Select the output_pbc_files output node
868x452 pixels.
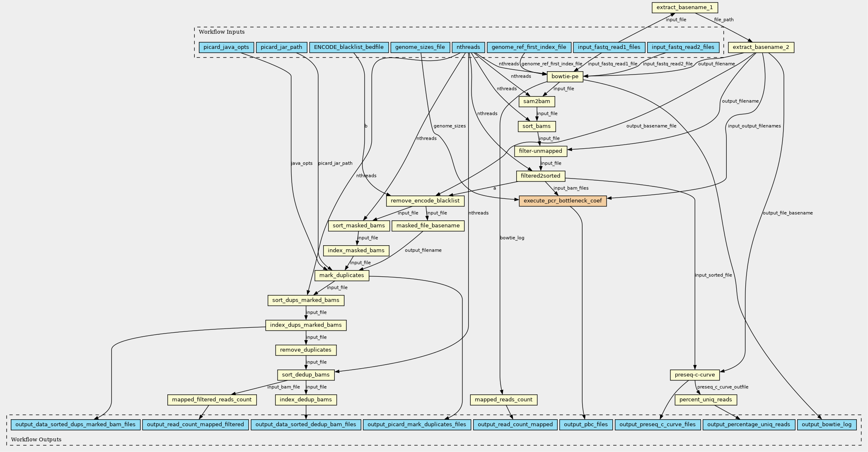click(x=586, y=425)
